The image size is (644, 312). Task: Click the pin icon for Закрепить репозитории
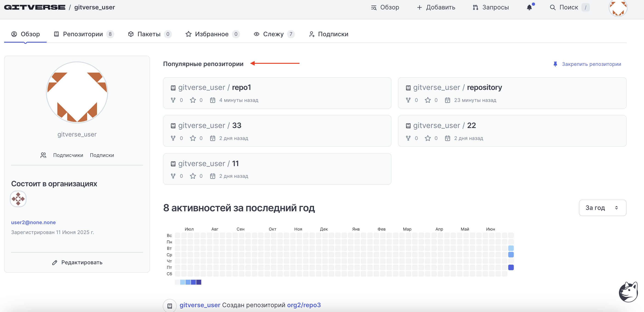pos(555,64)
